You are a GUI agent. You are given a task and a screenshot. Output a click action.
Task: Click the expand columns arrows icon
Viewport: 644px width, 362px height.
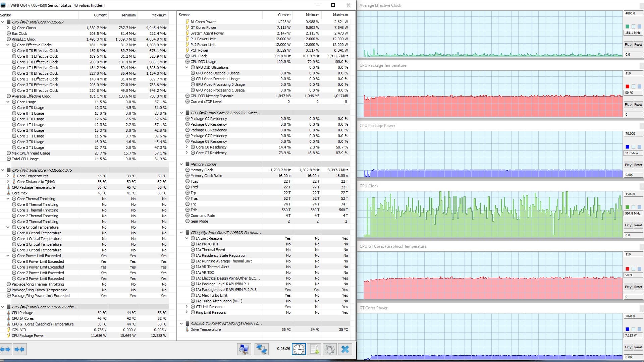[x=6, y=349]
